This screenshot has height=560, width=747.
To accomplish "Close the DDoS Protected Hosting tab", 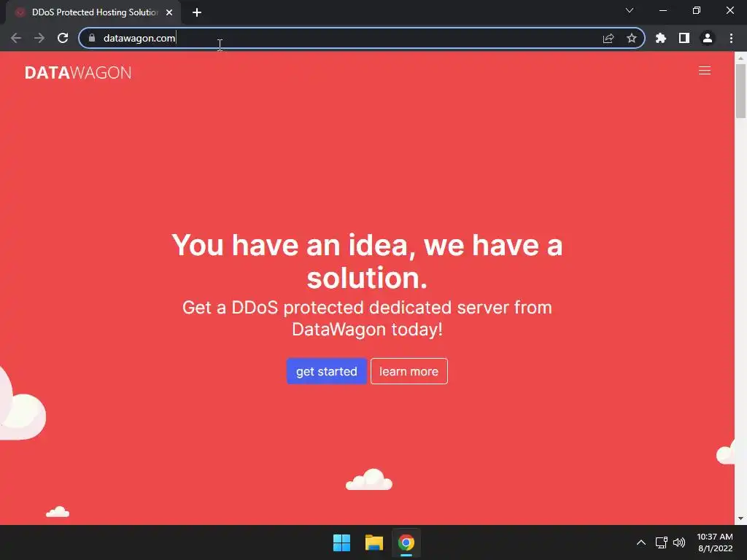I will tap(169, 12).
